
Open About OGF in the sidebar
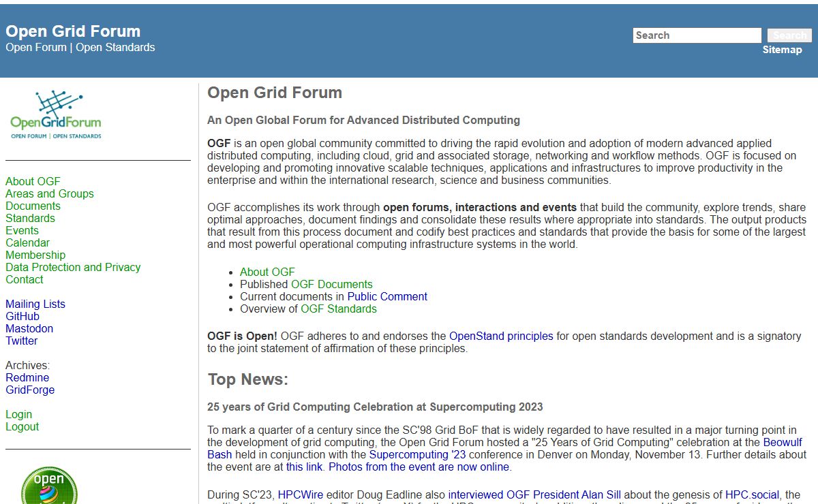33,181
